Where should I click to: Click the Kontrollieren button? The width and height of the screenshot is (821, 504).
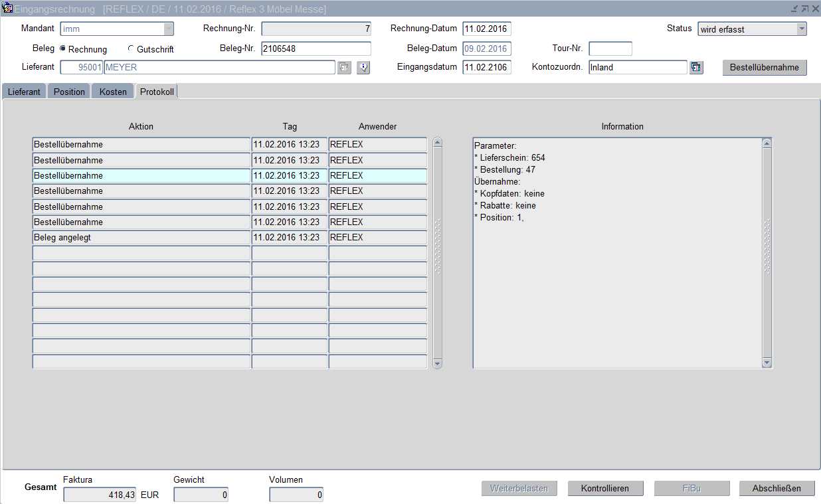[605, 488]
